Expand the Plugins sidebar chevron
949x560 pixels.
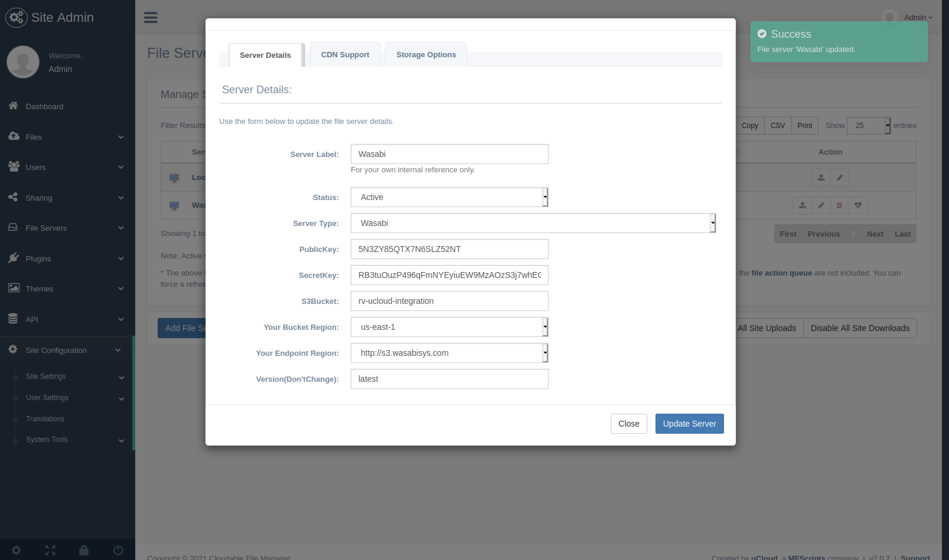(x=121, y=258)
